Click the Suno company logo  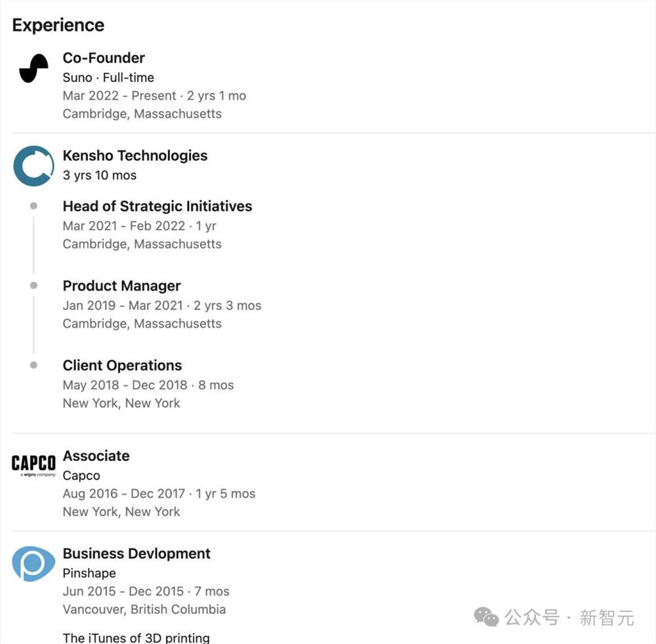click(x=33, y=68)
